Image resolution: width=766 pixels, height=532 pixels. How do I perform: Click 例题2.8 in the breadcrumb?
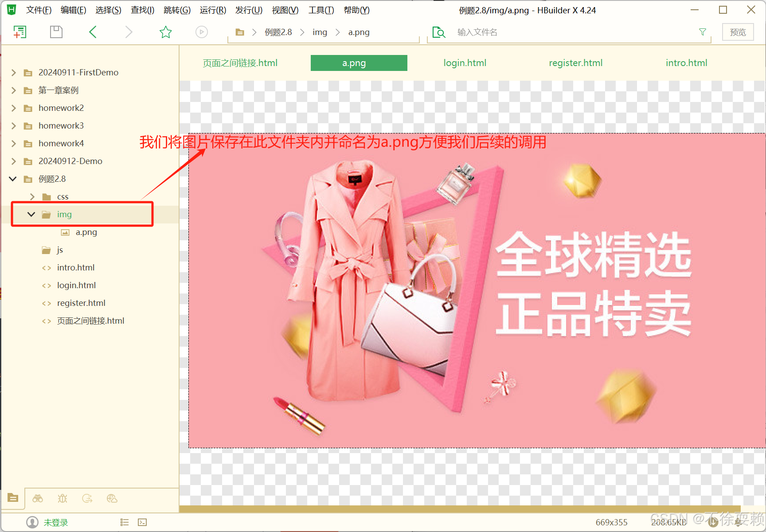pyautogui.click(x=278, y=32)
